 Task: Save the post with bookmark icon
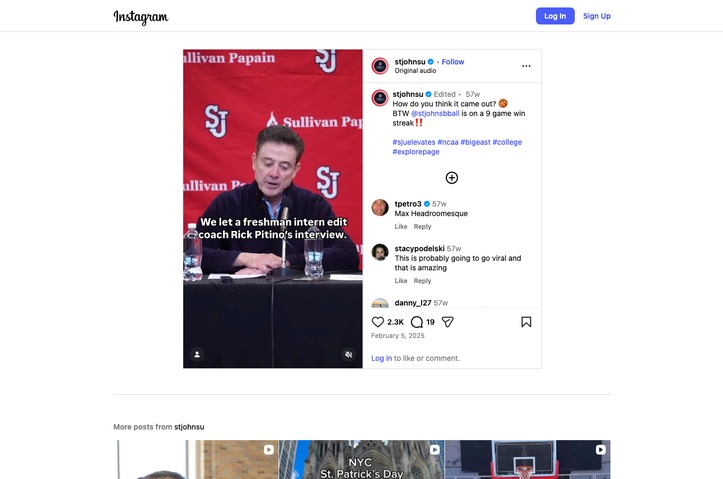526,322
